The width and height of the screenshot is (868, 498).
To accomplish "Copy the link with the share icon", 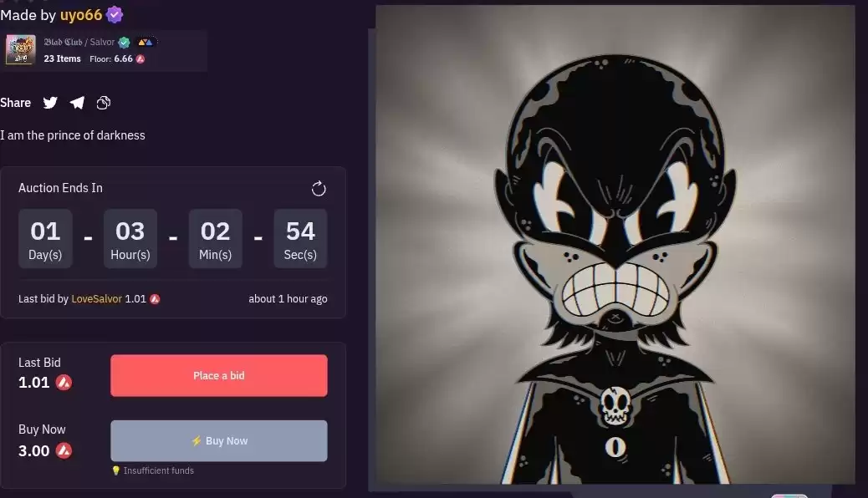I will click(104, 103).
